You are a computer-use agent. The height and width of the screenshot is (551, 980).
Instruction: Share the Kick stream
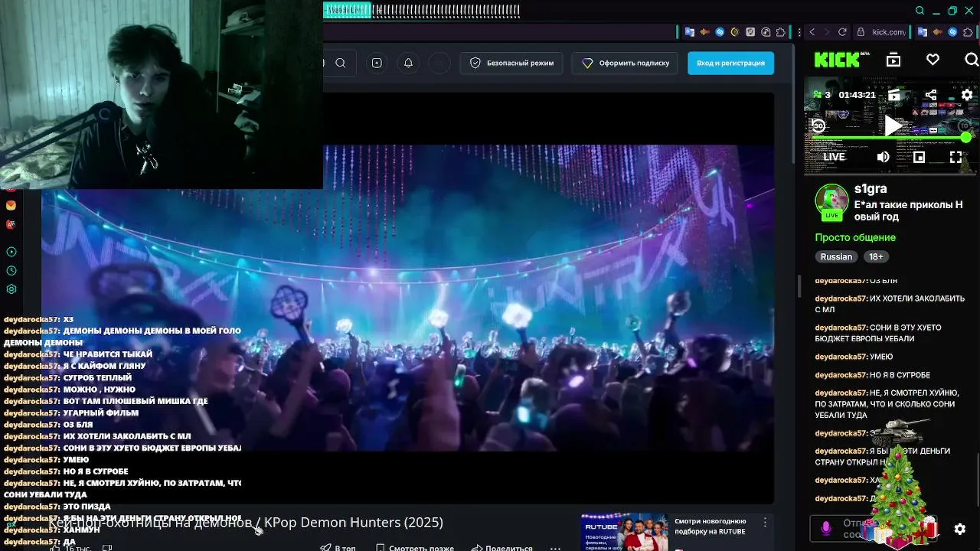930,95
